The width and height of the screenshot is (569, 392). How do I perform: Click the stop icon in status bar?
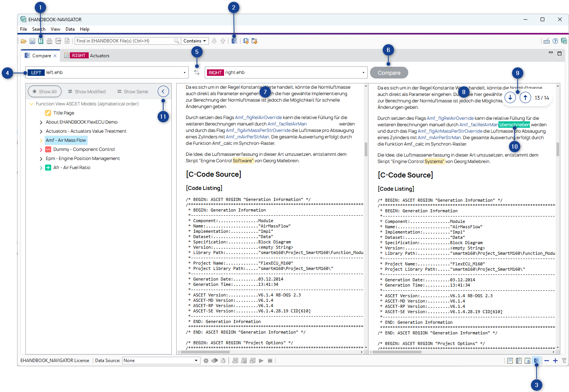pyautogui.click(x=270, y=361)
